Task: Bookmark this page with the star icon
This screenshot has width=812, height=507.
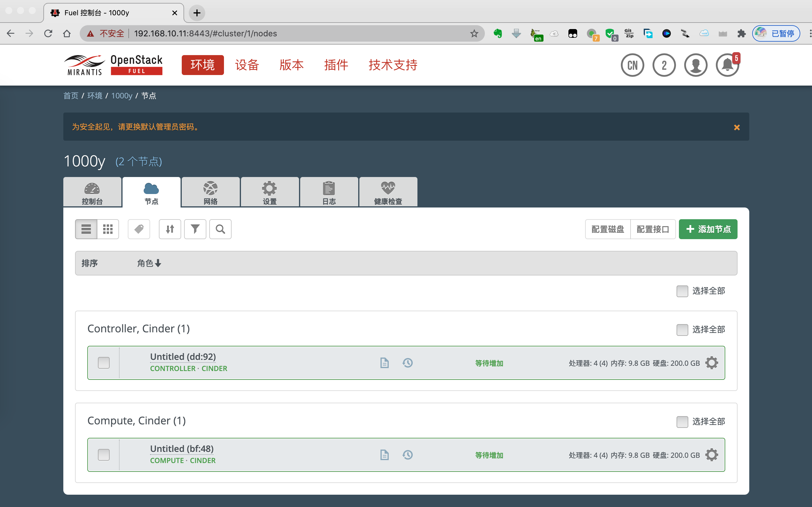Action: pyautogui.click(x=474, y=33)
